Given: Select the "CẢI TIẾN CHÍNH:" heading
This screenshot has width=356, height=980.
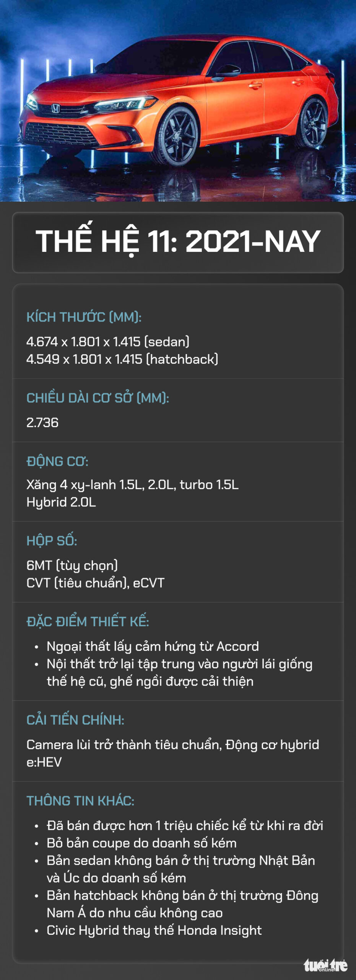Looking at the screenshot, I should (x=75, y=720).
